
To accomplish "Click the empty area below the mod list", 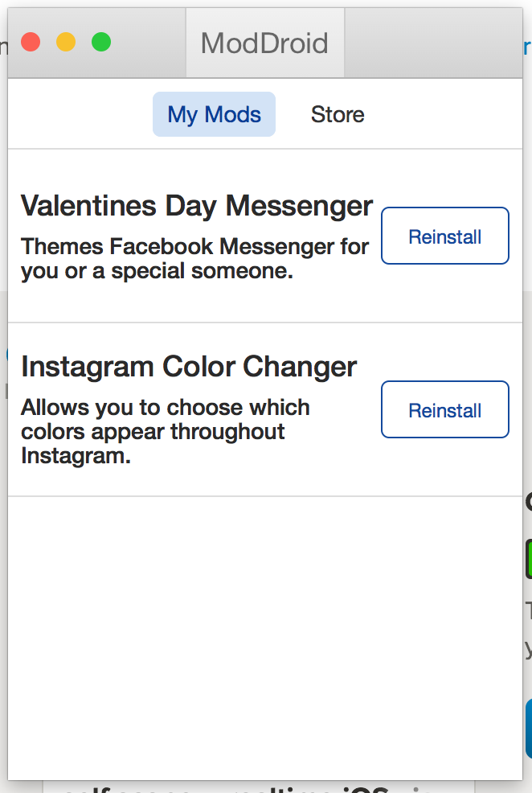I will click(x=265, y=635).
